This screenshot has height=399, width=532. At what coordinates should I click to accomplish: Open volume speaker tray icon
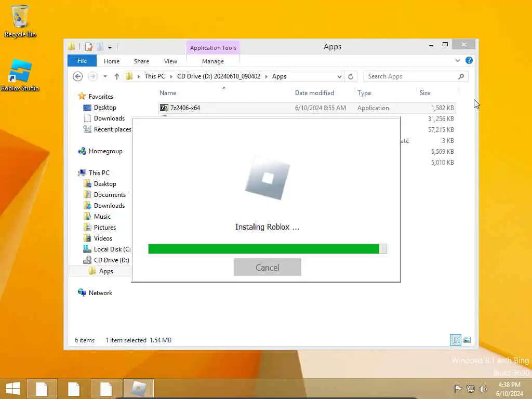coord(483,389)
